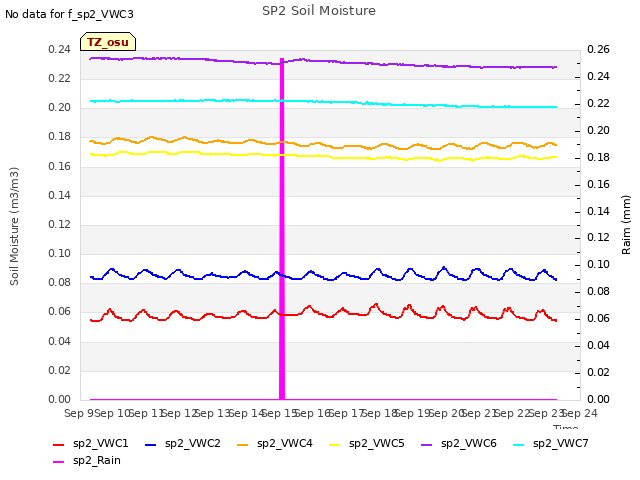
Task: Click the Sep 24 x-axis tick label
Action: (x=580, y=413)
